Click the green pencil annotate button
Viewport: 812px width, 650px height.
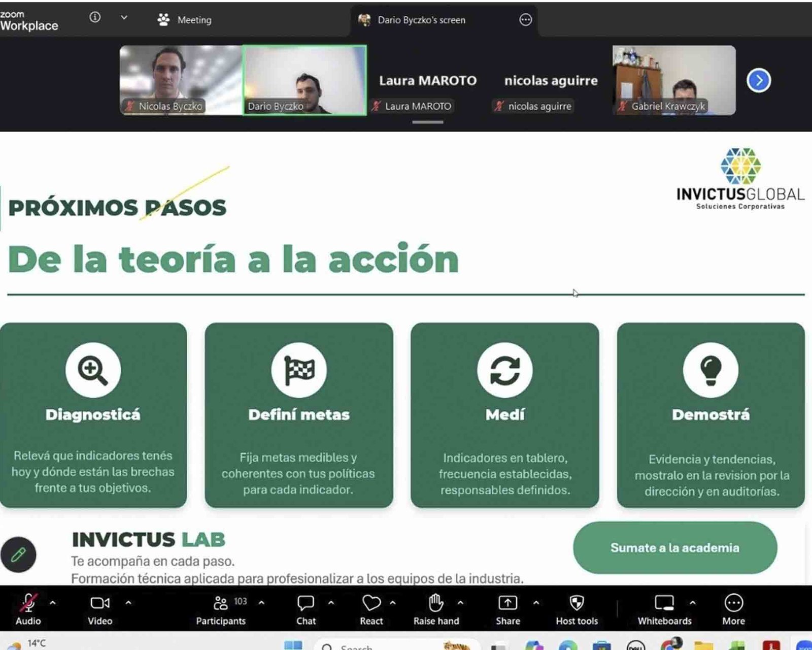pyautogui.click(x=18, y=555)
